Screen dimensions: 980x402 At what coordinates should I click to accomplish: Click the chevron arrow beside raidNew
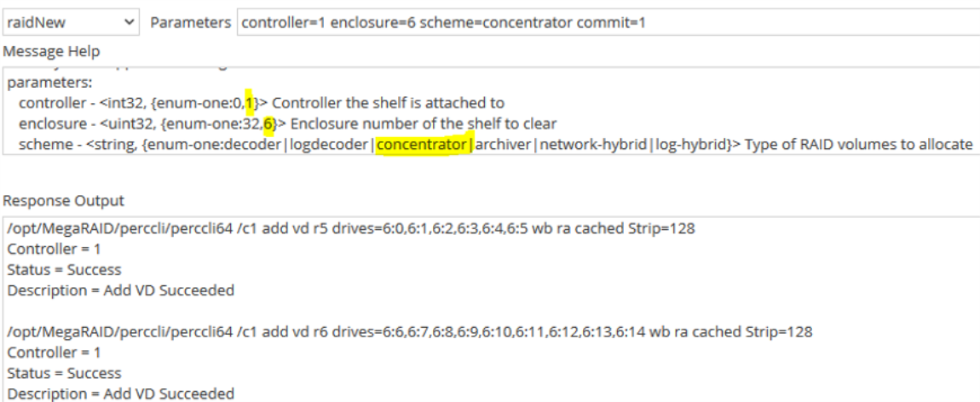coord(130,22)
